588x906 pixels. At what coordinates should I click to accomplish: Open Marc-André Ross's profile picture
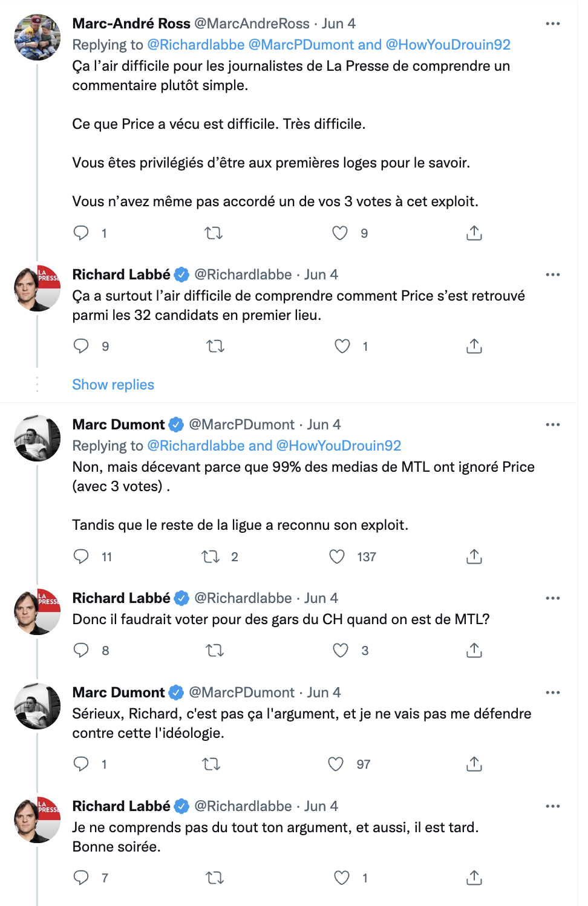[x=38, y=37]
